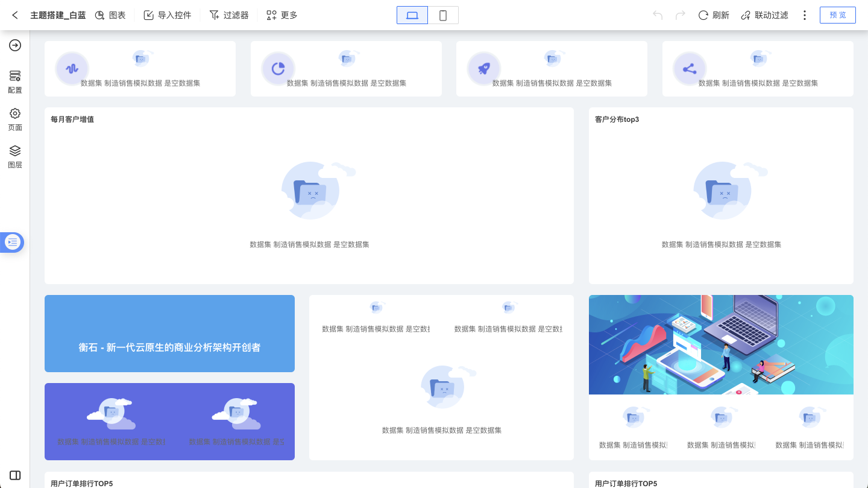Expand the 更多 more options
Viewport: 868px width, 488px height.
click(282, 15)
